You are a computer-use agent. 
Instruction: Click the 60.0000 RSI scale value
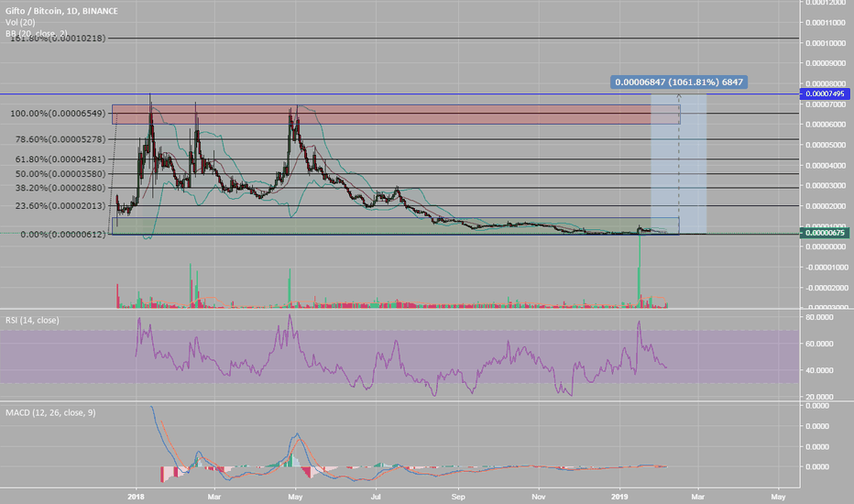point(820,344)
